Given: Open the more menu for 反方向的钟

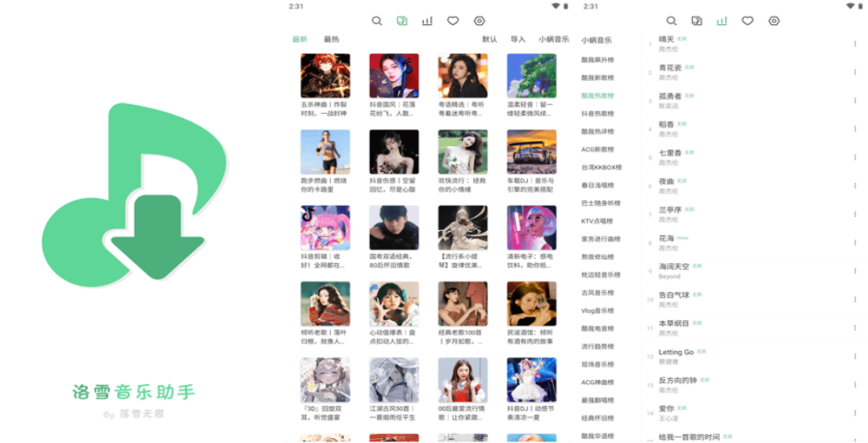Looking at the screenshot, I should 855,384.
